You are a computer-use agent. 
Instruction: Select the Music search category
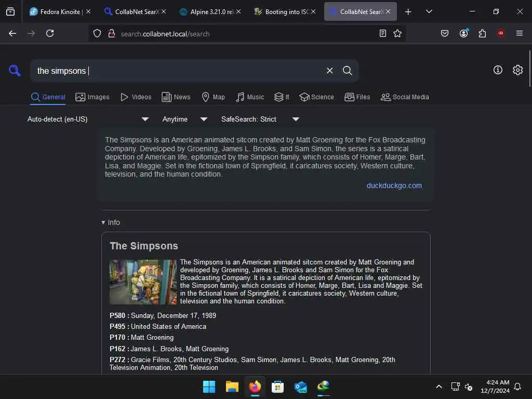tap(250, 97)
